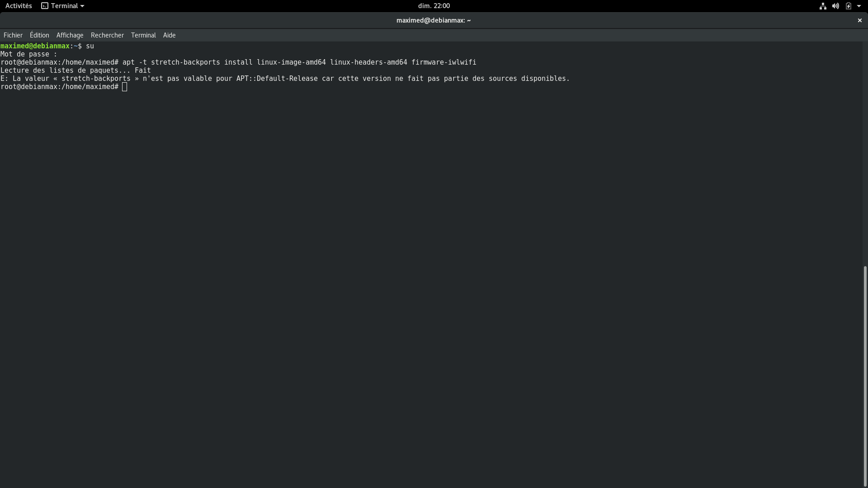The width and height of the screenshot is (868, 488).
Task: Close the terminal window
Action: pyautogui.click(x=859, y=20)
